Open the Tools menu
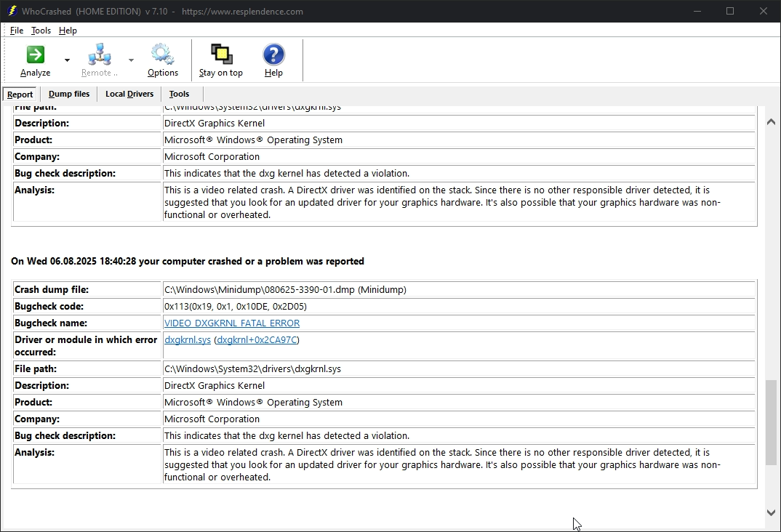Viewport: 781px width, 532px height. click(x=41, y=31)
